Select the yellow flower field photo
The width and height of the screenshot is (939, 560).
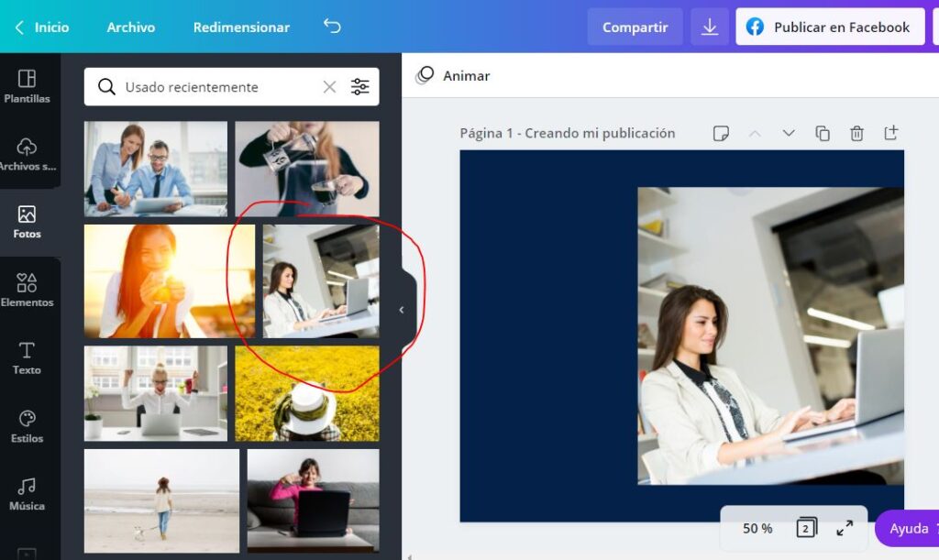tap(306, 393)
